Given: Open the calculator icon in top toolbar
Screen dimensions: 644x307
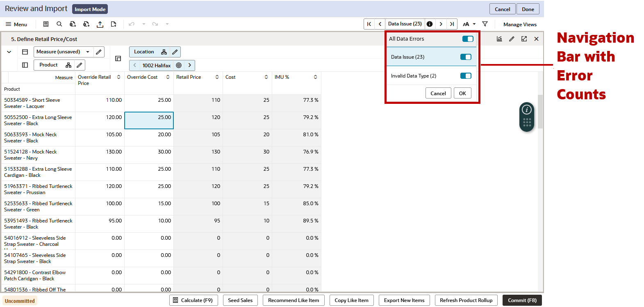Looking at the screenshot, I should coord(46,24).
